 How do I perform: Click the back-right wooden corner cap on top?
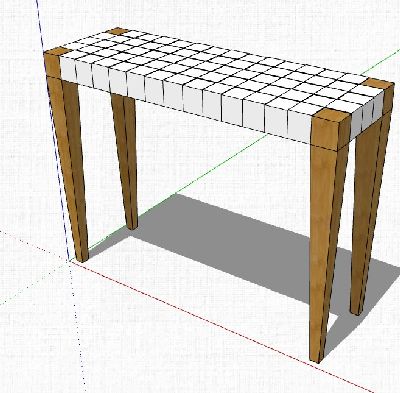point(378,83)
